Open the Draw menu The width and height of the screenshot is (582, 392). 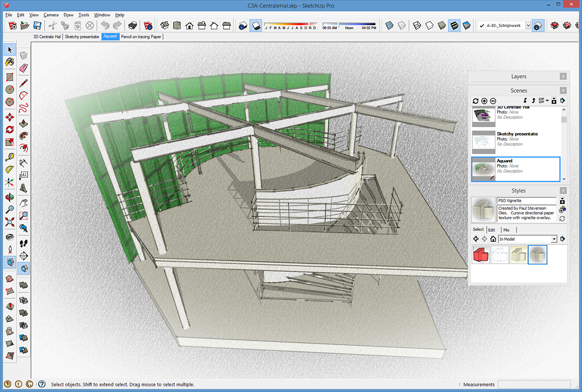(68, 15)
